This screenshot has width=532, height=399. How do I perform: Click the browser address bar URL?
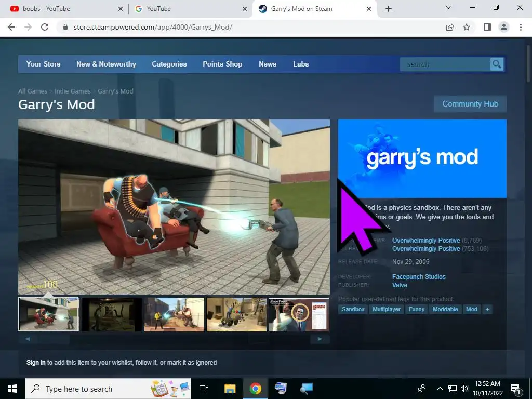153,27
